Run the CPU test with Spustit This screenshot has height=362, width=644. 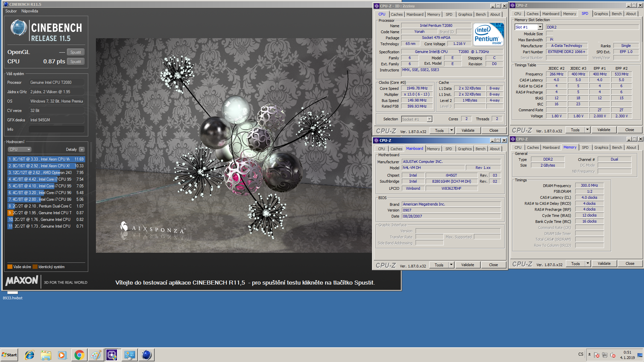[x=75, y=62]
